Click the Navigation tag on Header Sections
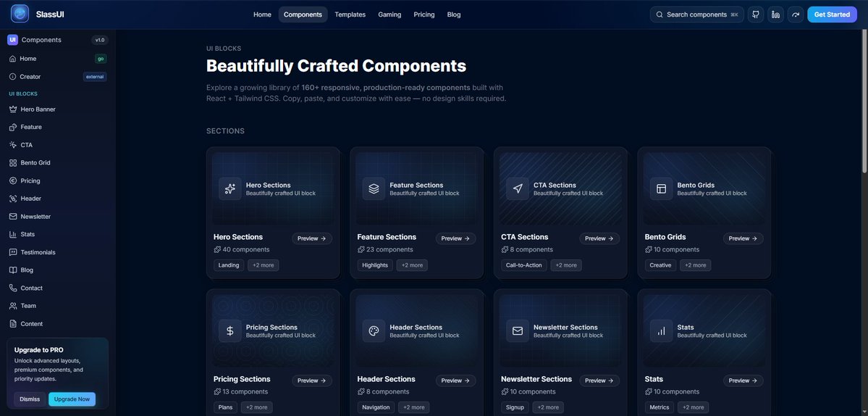The width and height of the screenshot is (868, 416). [x=376, y=407]
